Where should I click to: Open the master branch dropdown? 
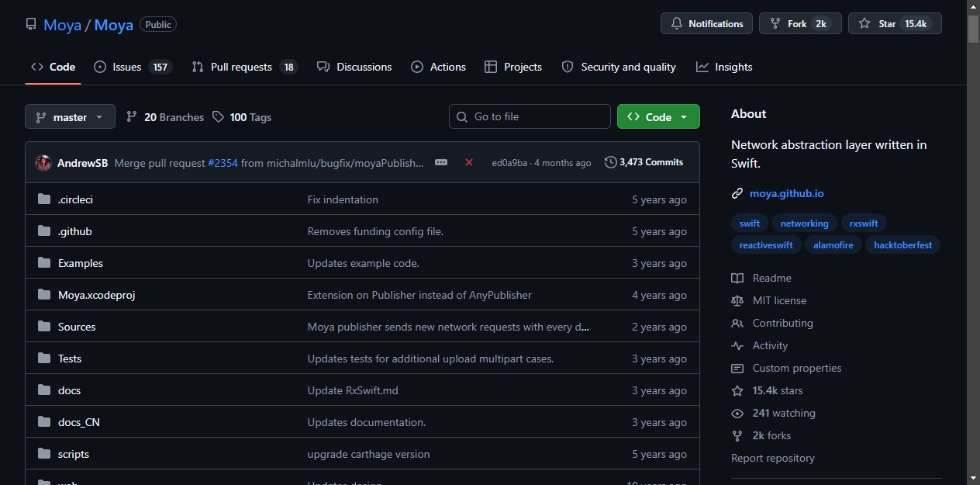70,117
